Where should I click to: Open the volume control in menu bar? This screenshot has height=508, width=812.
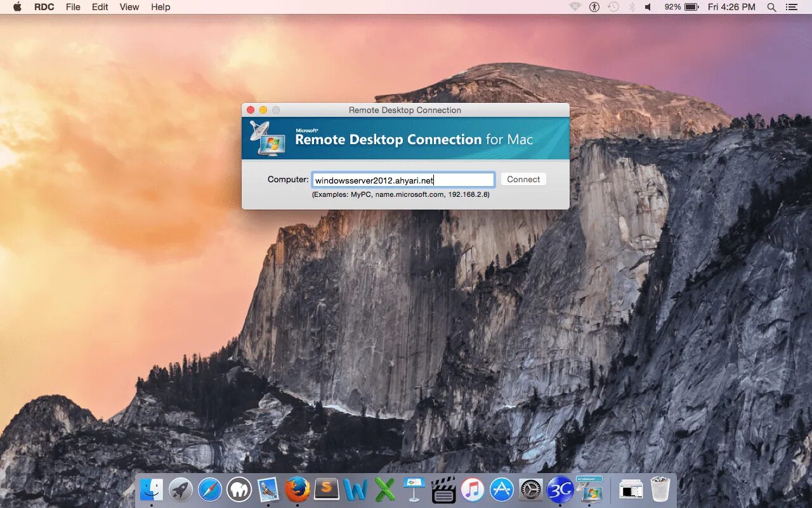click(x=648, y=7)
